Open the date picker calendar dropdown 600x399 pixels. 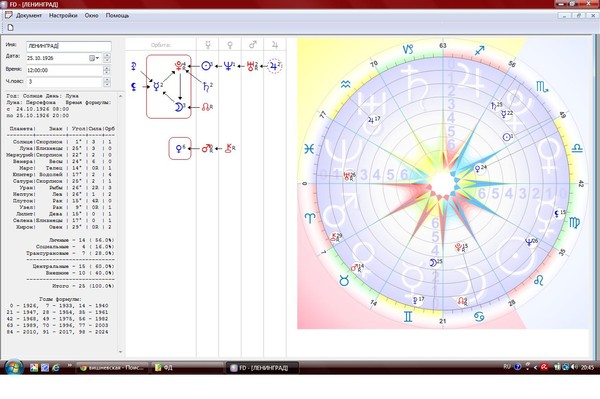[94, 58]
